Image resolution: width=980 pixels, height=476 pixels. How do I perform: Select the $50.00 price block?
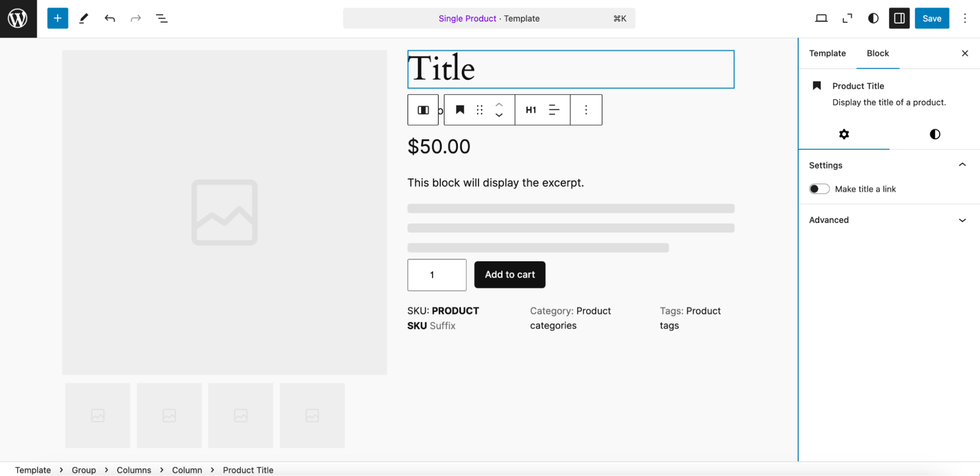439,147
